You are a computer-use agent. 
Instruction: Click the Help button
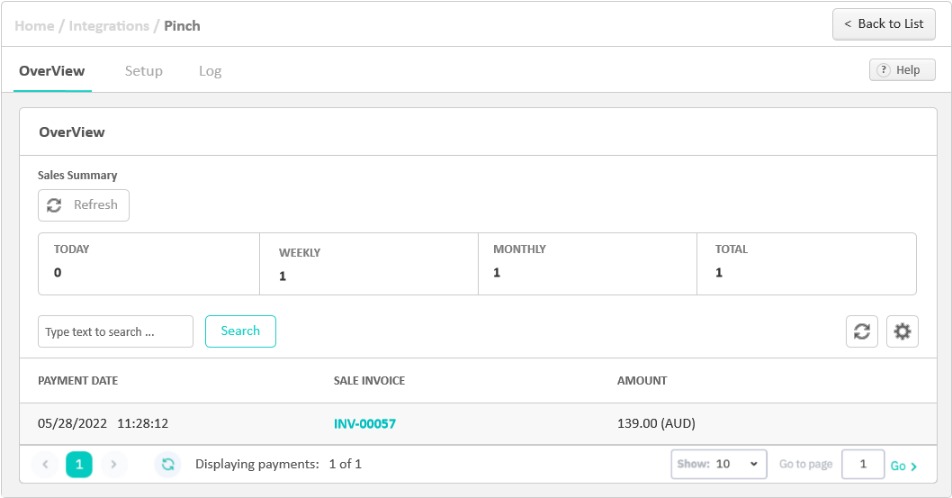902,70
